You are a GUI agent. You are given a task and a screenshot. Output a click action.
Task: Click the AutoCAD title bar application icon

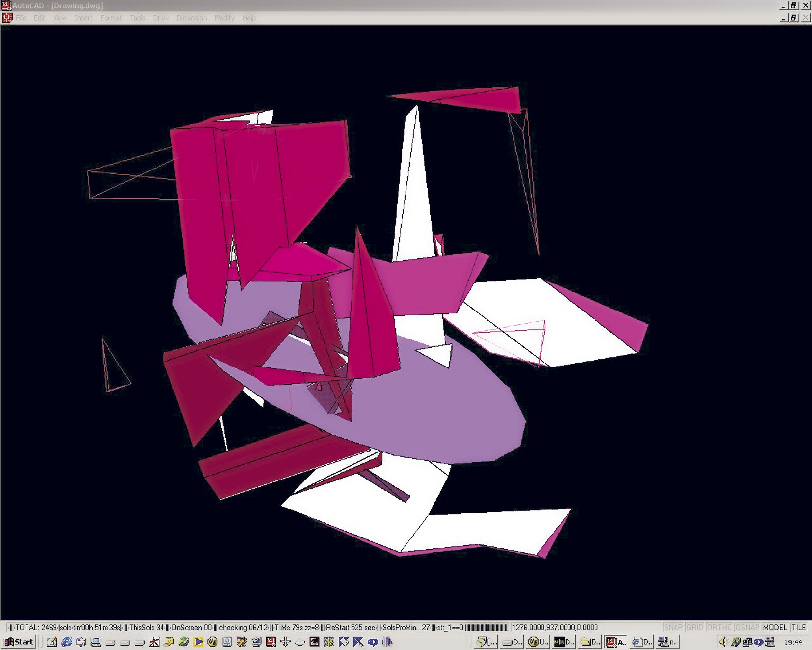point(6,5)
